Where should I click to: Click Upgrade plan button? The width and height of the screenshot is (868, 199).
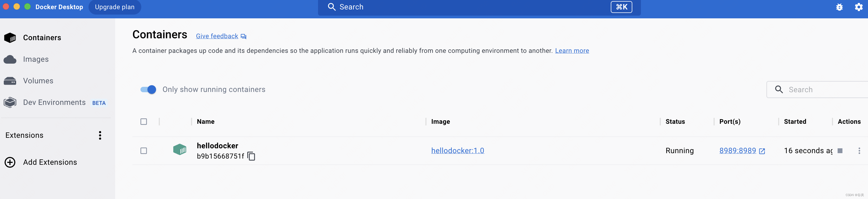click(115, 7)
